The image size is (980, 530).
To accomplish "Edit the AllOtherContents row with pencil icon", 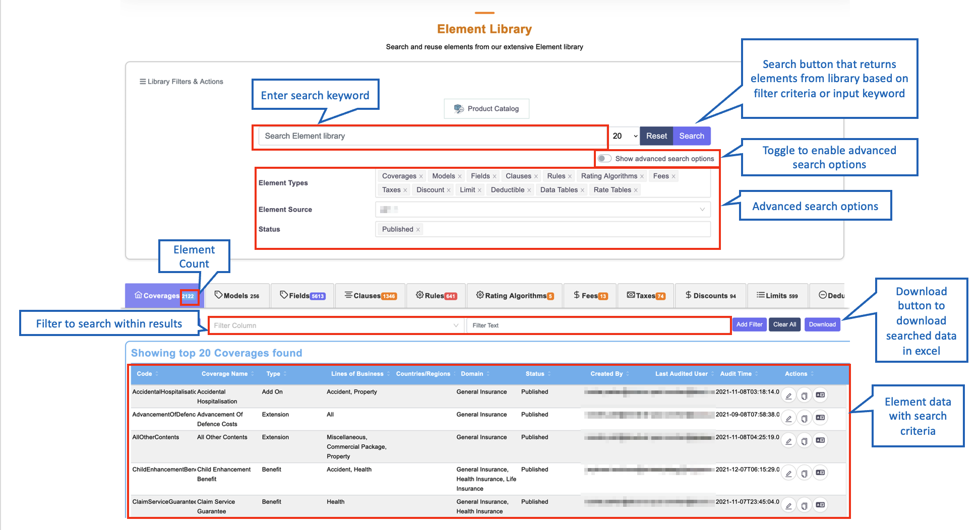I will tap(788, 441).
